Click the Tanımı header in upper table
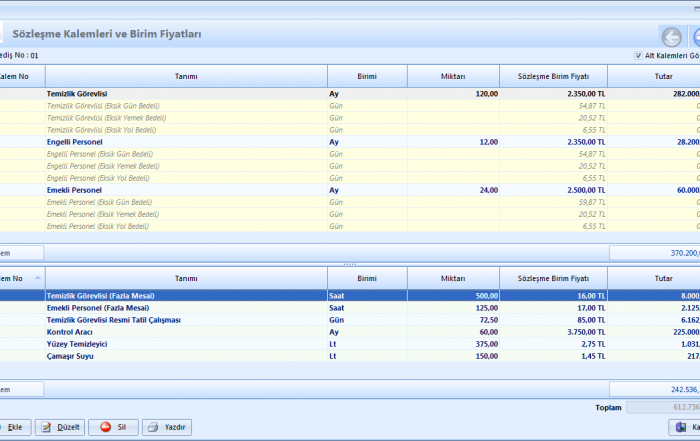Screen dimensions: 700x441 [x=186, y=76]
